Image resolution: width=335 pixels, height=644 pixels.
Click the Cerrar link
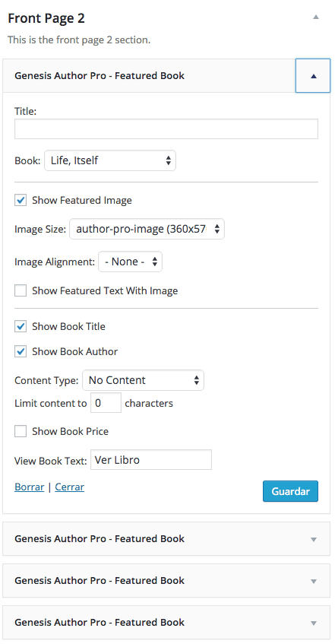(x=69, y=487)
